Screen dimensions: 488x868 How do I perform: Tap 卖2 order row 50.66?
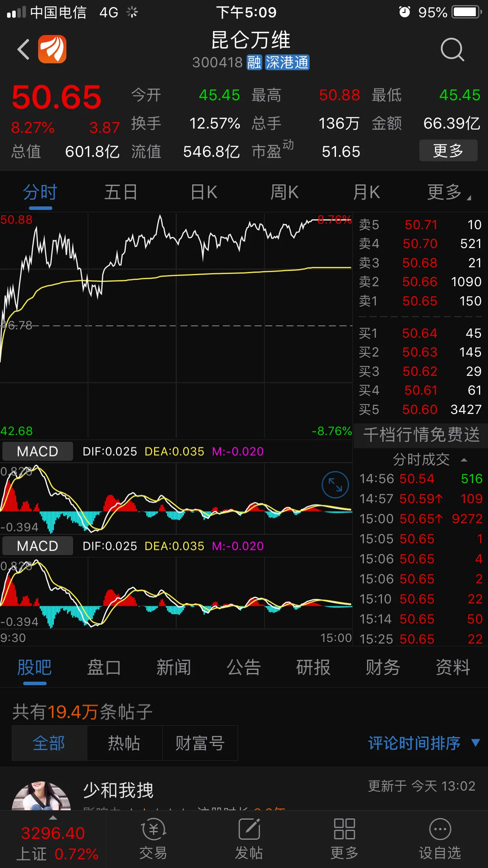tap(420, 282)
